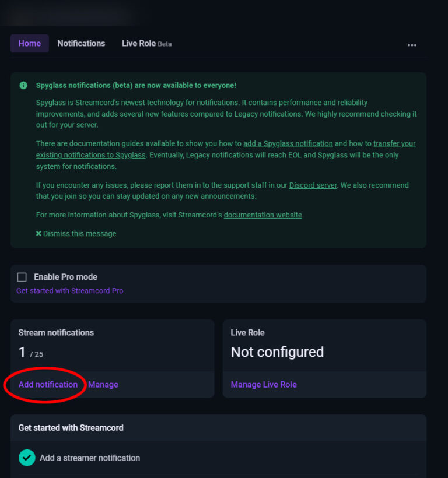Open Get started with Streamcord Pro
The height and width of the screenshot is (478, 448).
[x=69, y=290]
